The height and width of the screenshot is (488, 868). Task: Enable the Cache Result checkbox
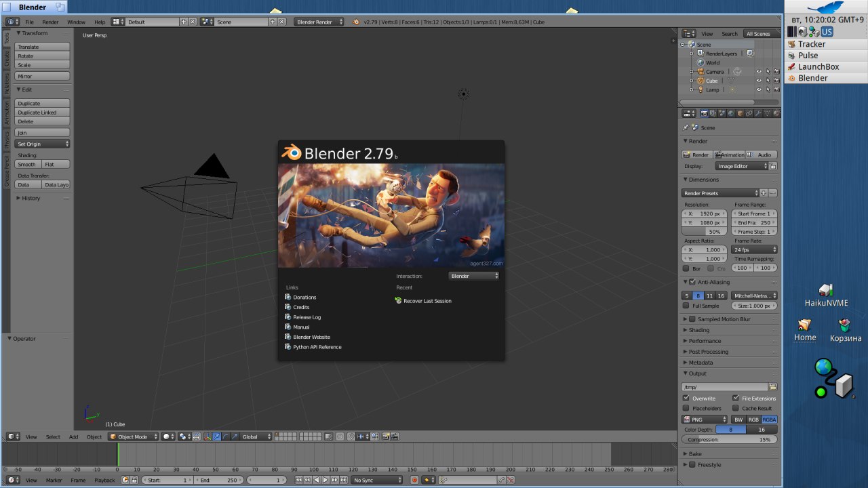pos(736,409)
